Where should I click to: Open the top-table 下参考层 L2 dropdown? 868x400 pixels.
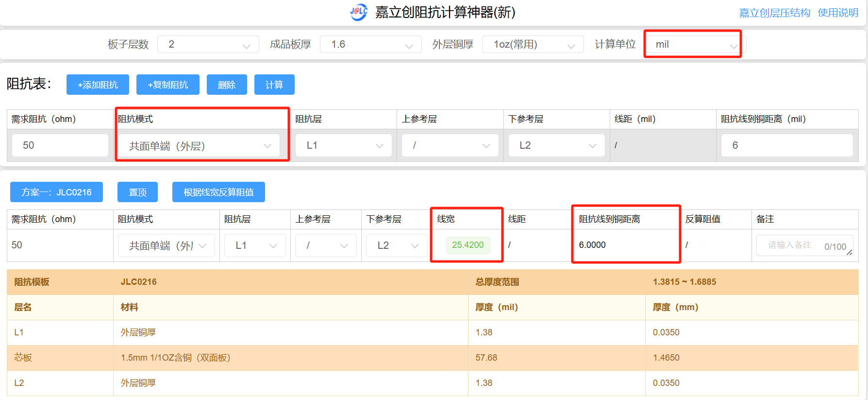click(x=556, y=145)
